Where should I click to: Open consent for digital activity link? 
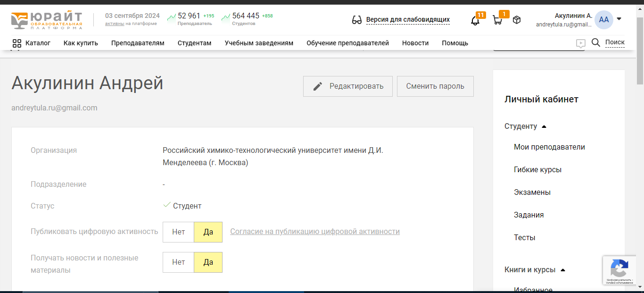pyautogui.click(x=314, y=232)
